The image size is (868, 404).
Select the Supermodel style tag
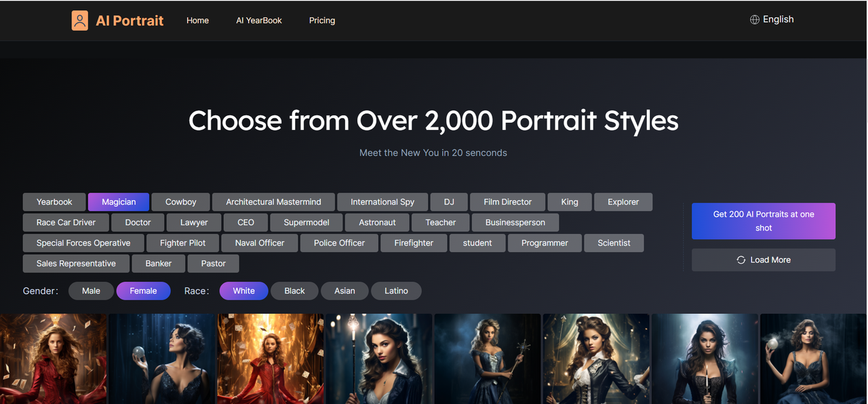point(307,222)
